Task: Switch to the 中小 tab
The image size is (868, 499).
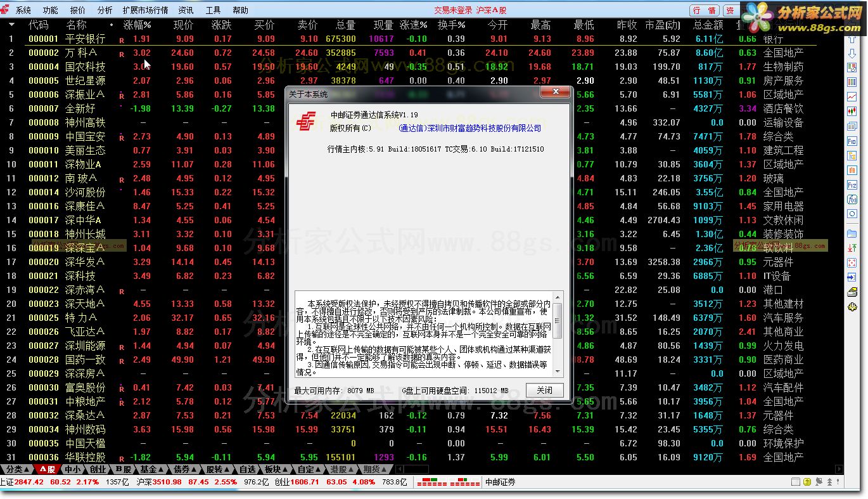Action: click(72, 470)
